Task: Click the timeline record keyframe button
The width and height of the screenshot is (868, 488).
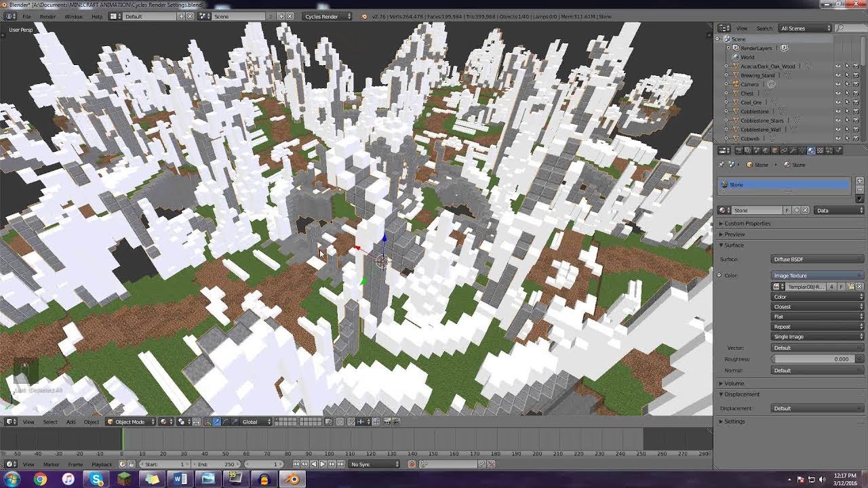Action: [x=412, y=464]
